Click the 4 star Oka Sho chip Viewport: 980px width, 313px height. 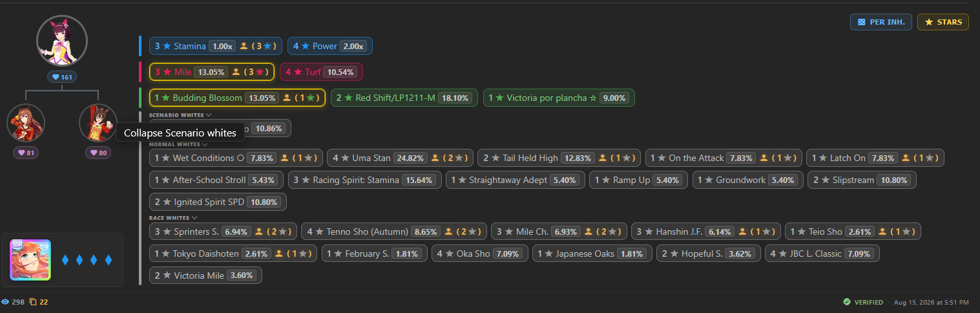point(480,254)
